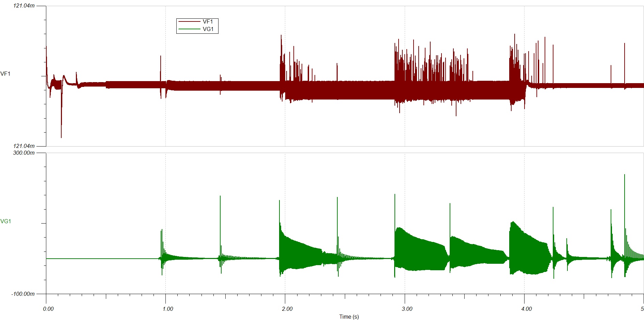Screen dimensions: 644x320
Task: Select the upper 121.04m VF1 axis limit label
Action: tap(24, 6)
